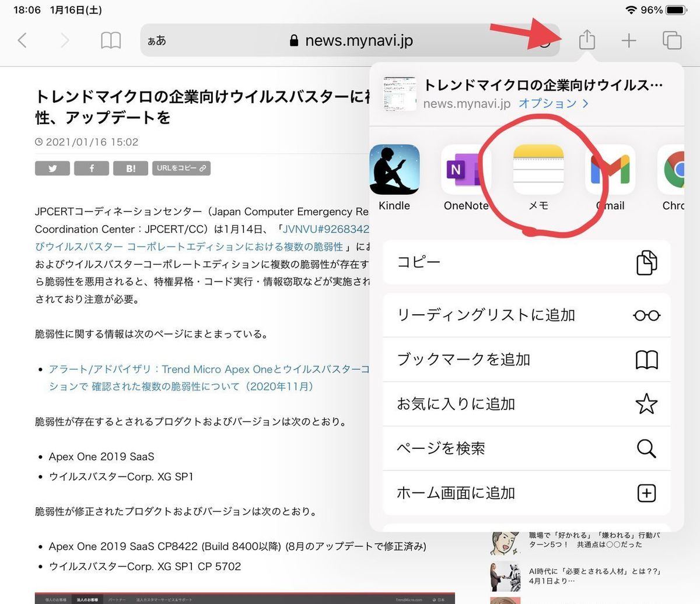Tap the Hatena B! bookmark button
The height and width of the screenshot is (604, 700).
(131, 168)
